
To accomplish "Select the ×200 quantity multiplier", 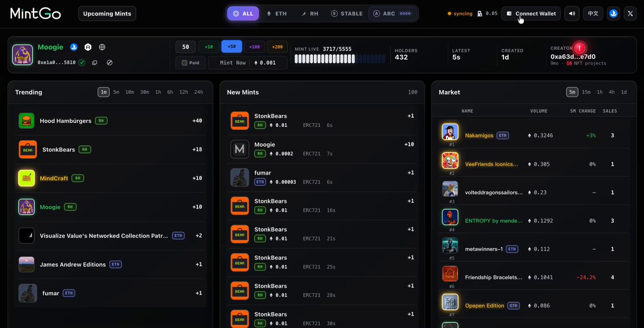I will tap(277, 47).
